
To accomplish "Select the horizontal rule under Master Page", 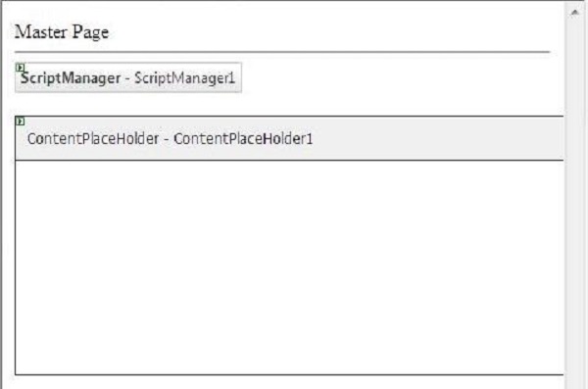I will (282, 51).
